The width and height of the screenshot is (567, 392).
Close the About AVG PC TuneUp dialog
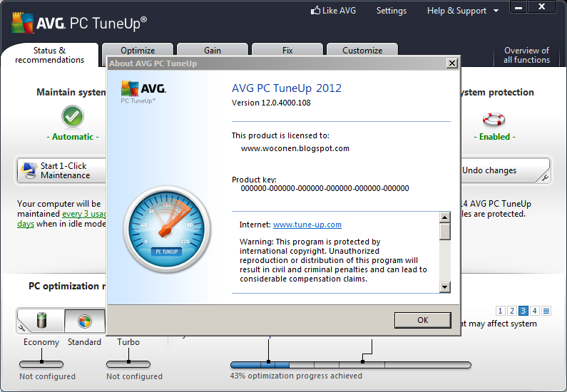click(451, 63)
